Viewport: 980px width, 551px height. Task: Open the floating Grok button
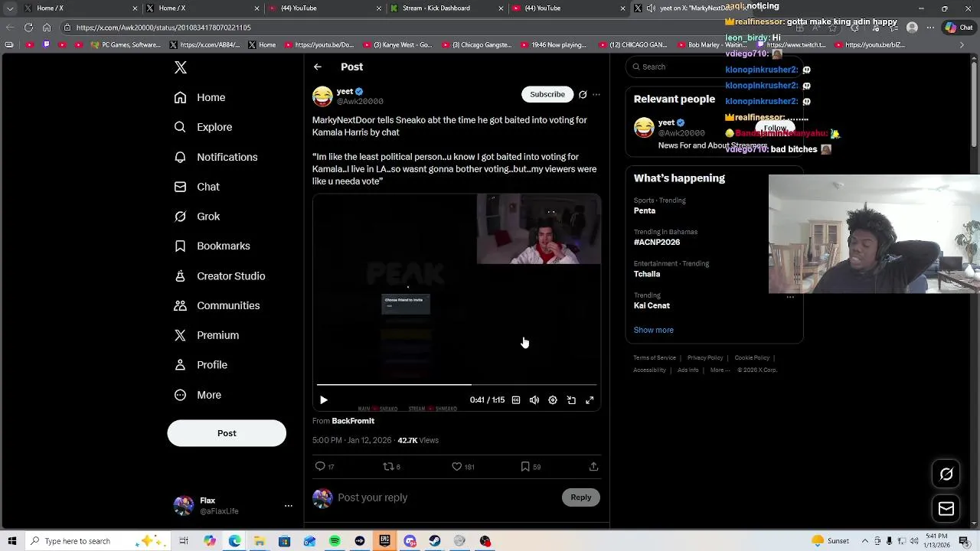pos(946,474)
